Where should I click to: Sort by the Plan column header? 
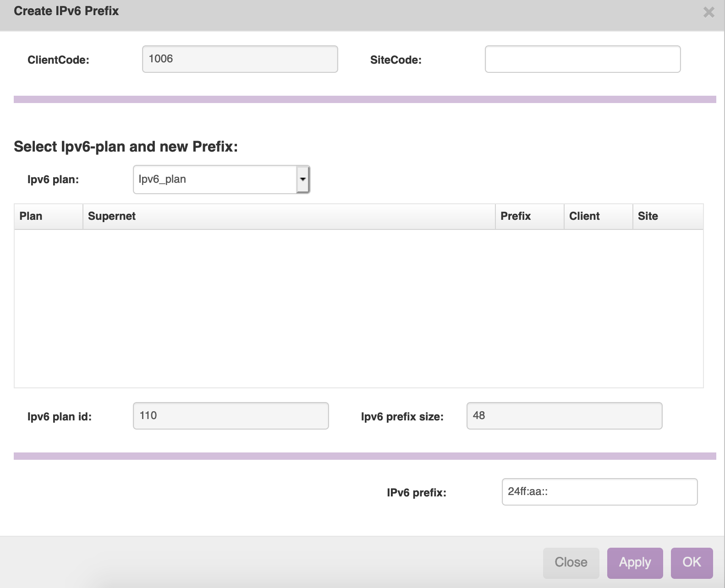tap(48, 216)
